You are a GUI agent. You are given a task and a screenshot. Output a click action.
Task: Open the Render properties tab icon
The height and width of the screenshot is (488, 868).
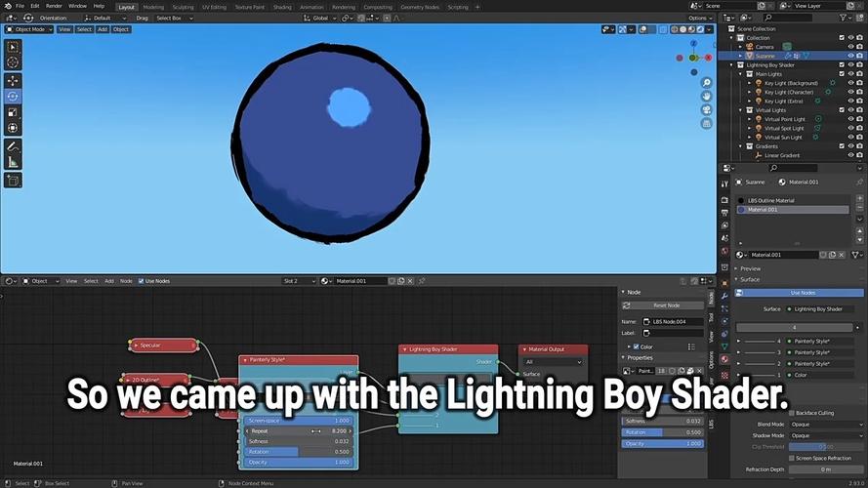tap(724, 199)
